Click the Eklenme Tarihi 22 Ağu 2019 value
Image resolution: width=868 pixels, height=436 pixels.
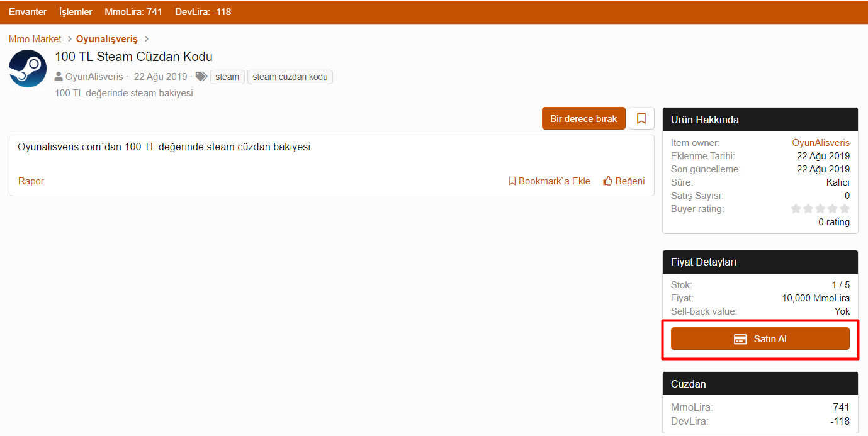pyautogui.click(x=823, y=156)
